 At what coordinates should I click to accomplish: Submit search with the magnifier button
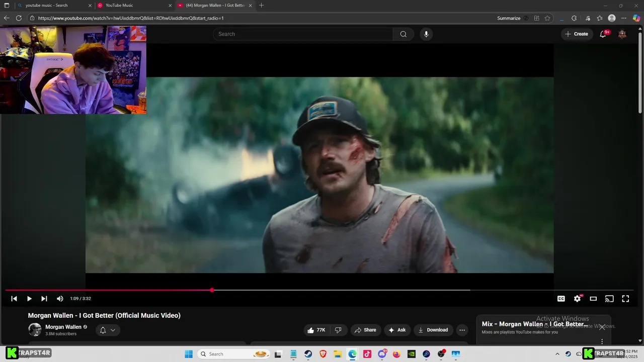pos(404,34)
